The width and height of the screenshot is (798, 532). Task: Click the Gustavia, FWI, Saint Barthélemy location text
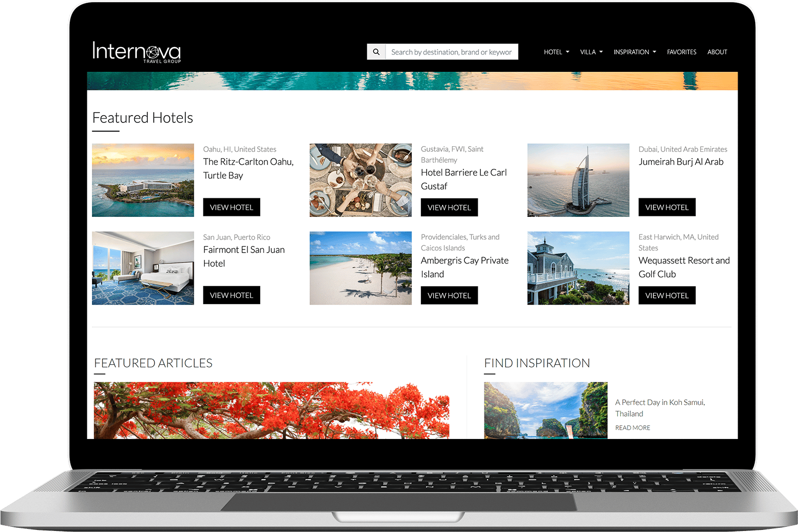(452, 154)
